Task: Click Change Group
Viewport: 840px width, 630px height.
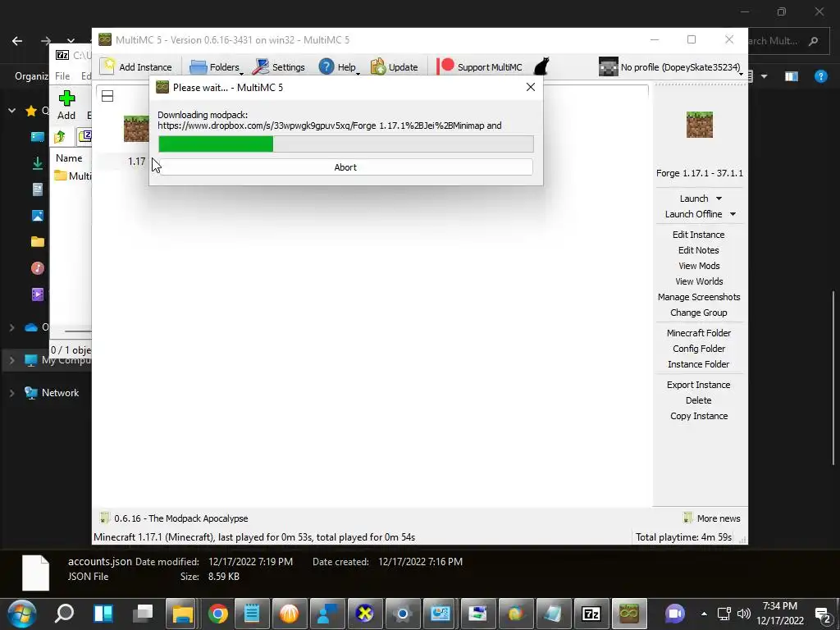Action: click(699, 313)
